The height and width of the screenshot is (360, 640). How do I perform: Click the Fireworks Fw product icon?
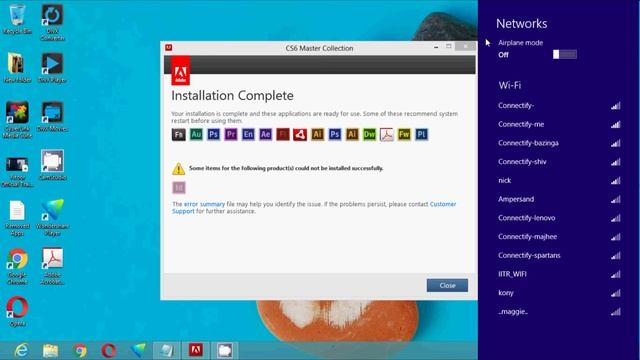point(404,134)
